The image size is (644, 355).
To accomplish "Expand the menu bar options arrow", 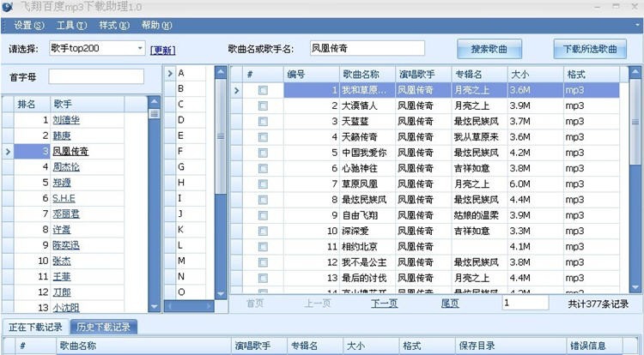I will pos(636,26).
